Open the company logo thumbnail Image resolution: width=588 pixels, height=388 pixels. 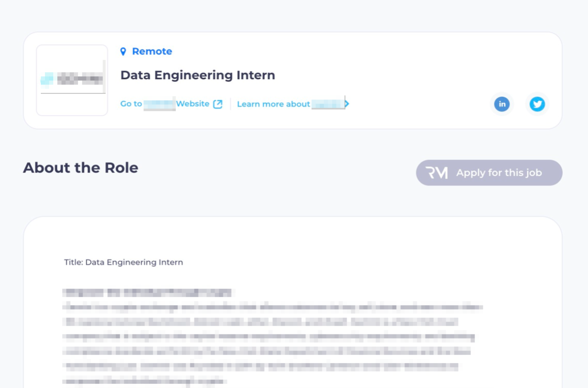pos(72,80)
